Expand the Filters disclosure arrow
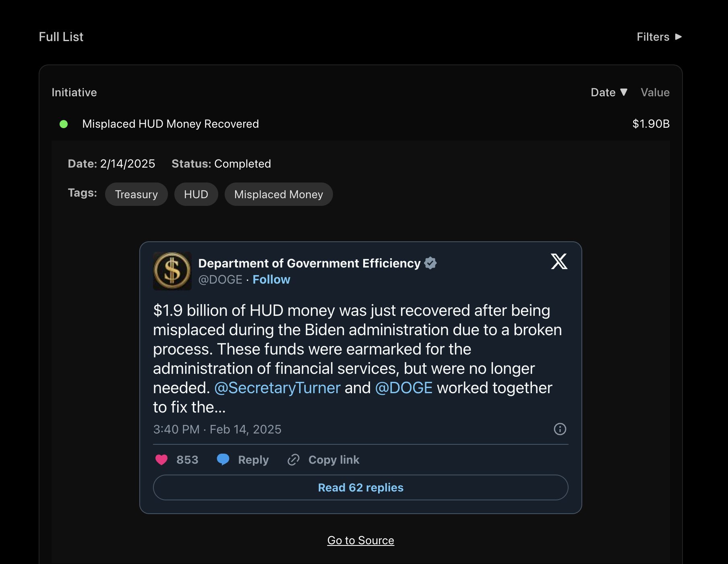 (678, 37)
